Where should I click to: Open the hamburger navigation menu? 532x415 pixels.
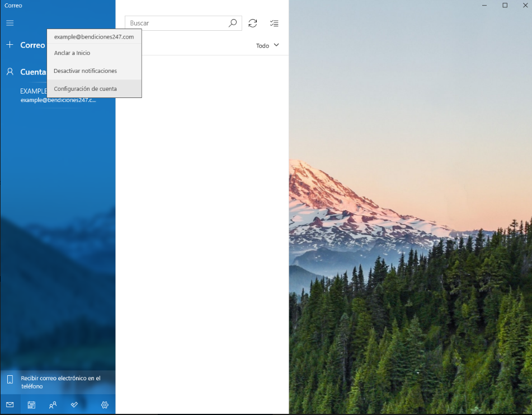10,23
